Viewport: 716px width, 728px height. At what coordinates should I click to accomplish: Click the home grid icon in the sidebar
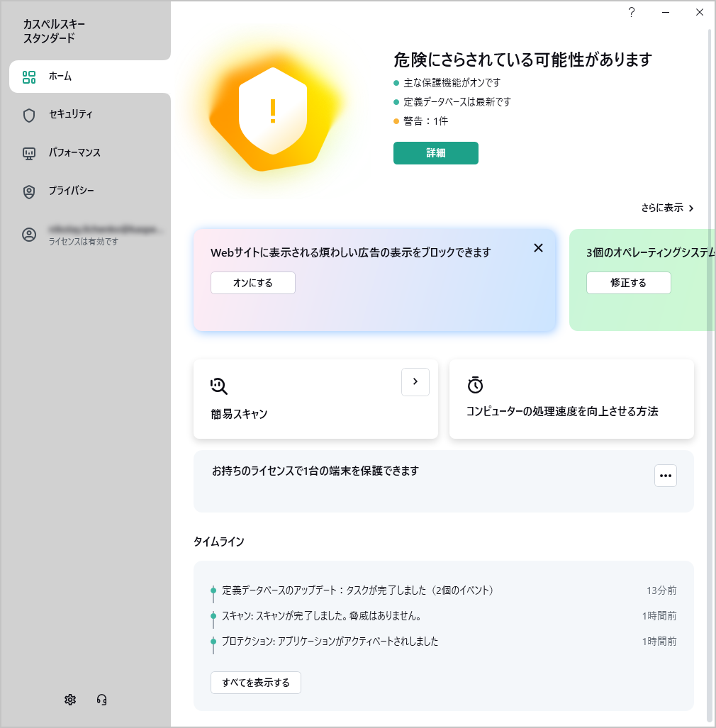coord(29,77)
